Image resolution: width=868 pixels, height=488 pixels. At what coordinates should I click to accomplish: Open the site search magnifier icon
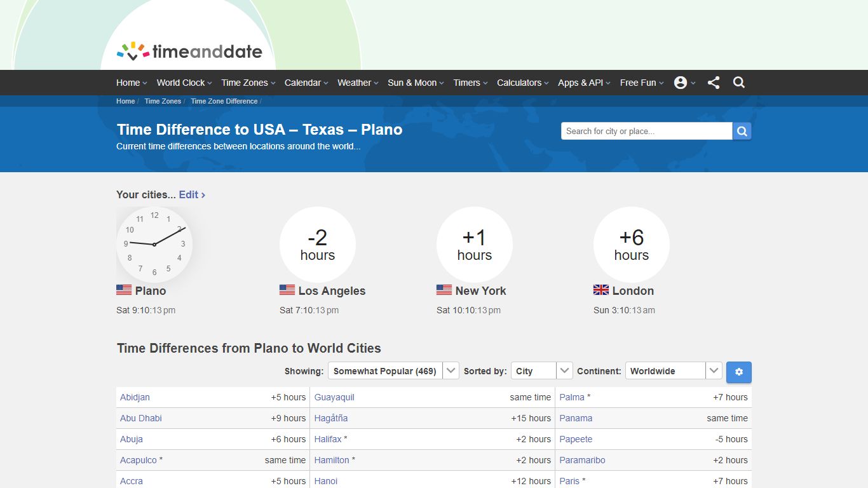click(x=739, y=83)
